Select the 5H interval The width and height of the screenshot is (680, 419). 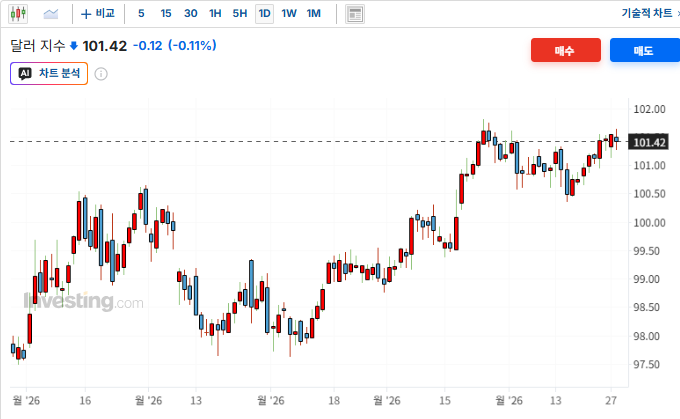click(239, 13)
